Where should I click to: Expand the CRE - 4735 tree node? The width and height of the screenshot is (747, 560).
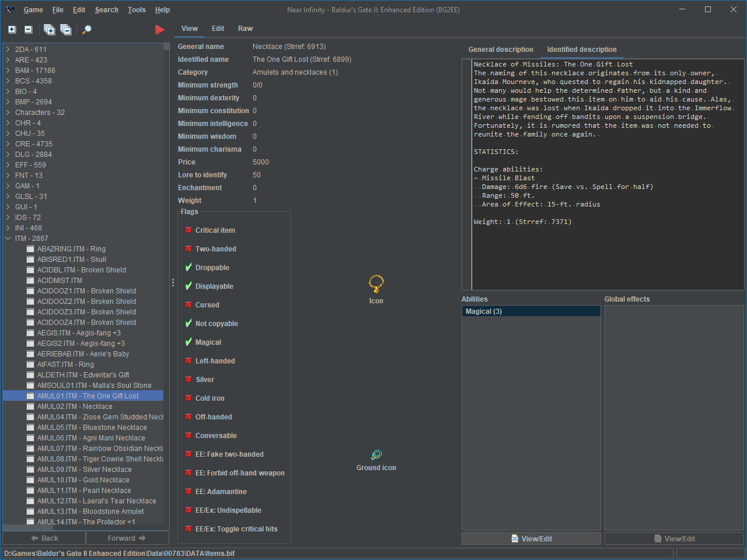pos(8,144)
